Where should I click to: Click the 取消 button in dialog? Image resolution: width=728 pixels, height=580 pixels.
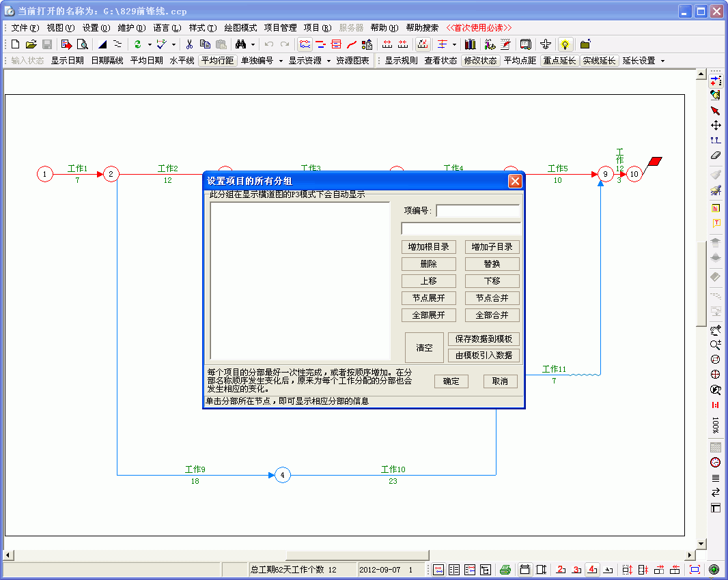(500, 381)
